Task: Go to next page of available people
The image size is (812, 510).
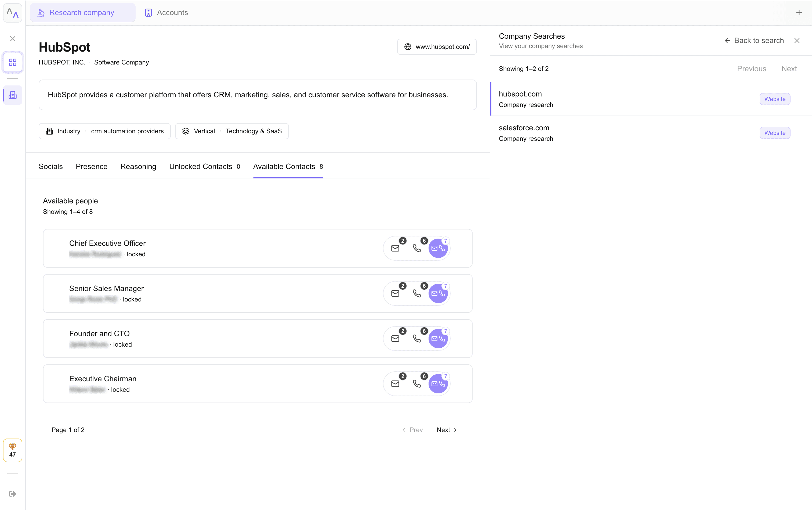Action: tap(447, 430)
